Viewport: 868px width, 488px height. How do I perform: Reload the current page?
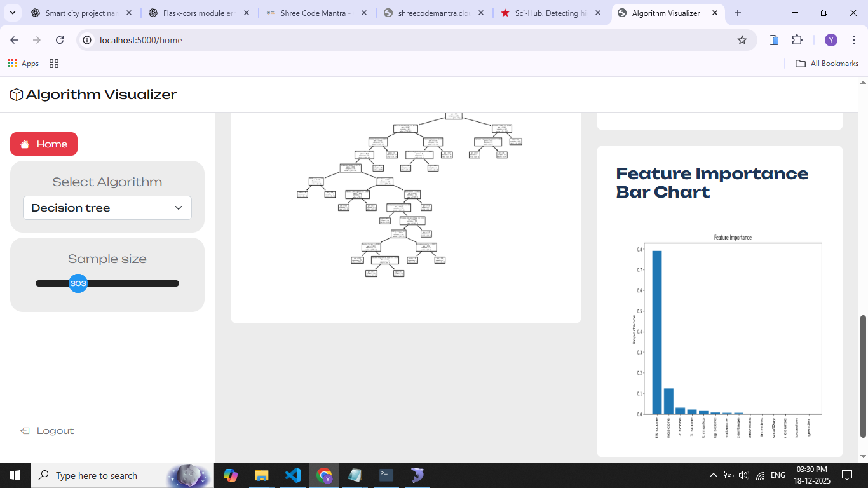click(60, 40)
